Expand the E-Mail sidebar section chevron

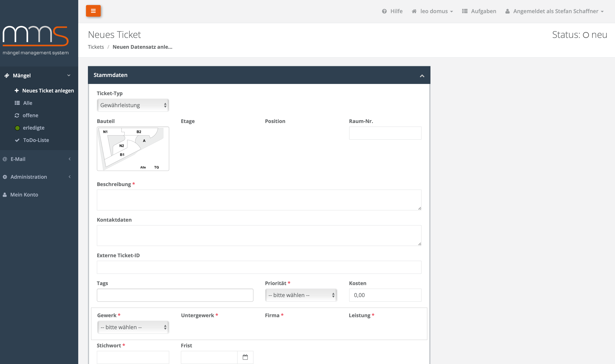click(x=70, y=159)
